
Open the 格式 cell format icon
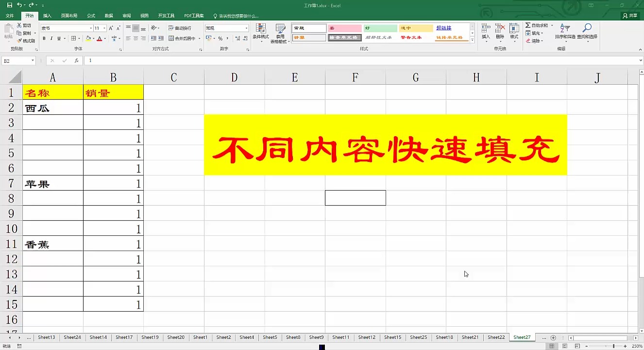tap(514, 32)
